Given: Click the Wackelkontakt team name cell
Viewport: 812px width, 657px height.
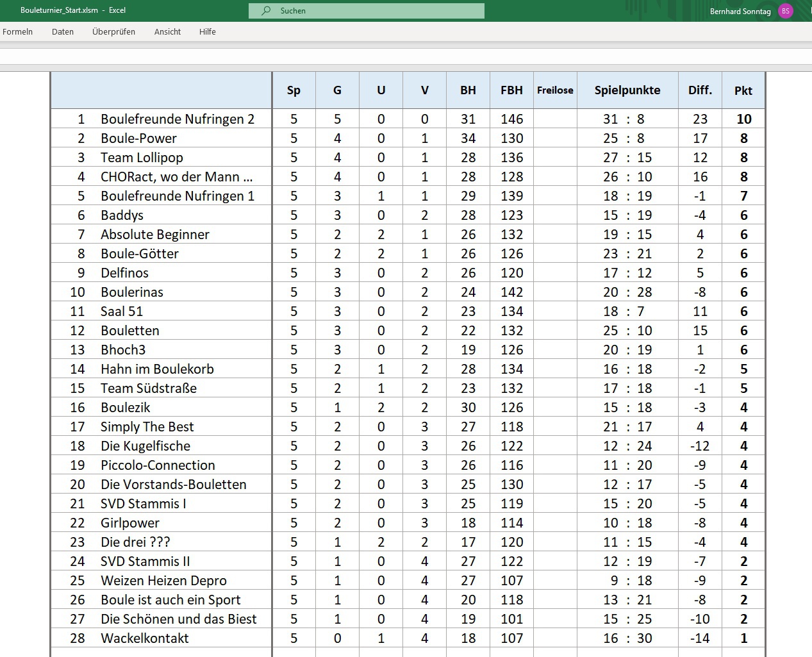Looking at the screenshot, I should point(145,638).
